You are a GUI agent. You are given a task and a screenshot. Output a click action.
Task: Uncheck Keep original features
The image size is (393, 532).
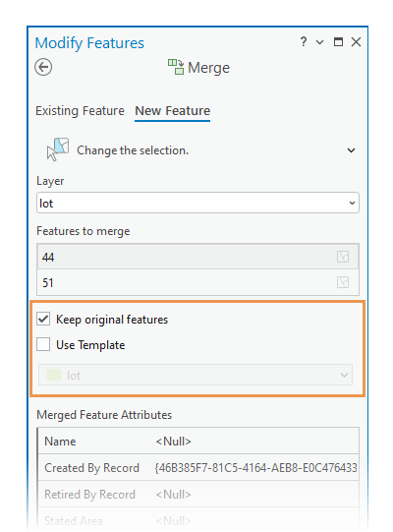pyautogui.click(x=43, y=319)
